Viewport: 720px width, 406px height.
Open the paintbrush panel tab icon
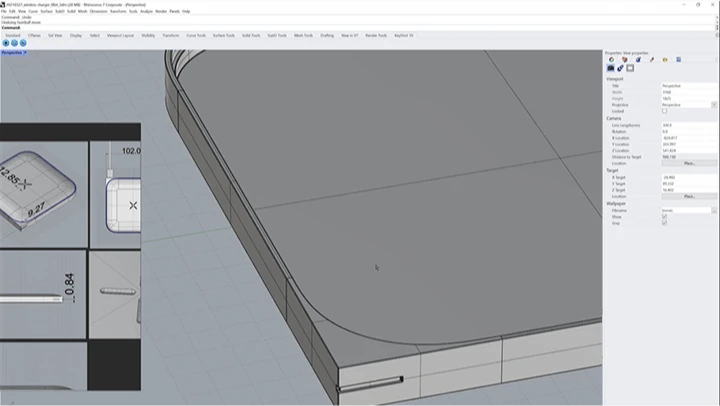coord(652,59)
